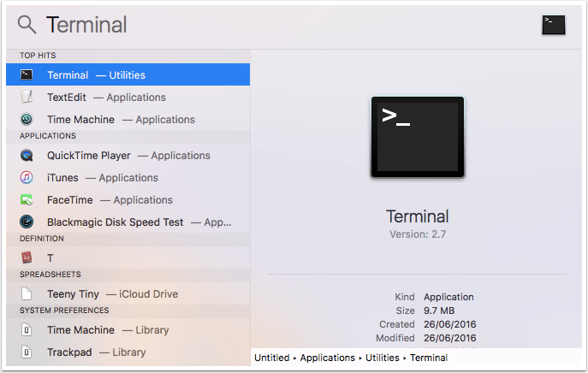Open the Teeny Tiny spreadsheet result
Image resolution: width=588 pixels, height=373 pixels.
(x=128, y=293)
